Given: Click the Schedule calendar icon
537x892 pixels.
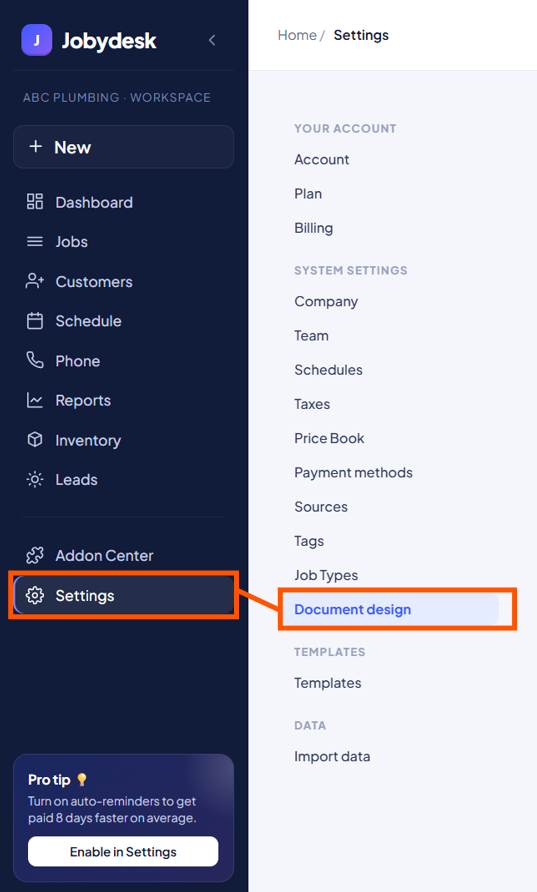Looking at the screenshot, I should coord(35,321).
